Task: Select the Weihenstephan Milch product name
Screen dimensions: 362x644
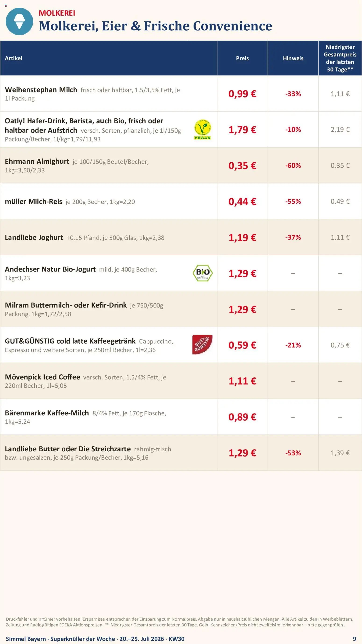Action: (41, 90)
